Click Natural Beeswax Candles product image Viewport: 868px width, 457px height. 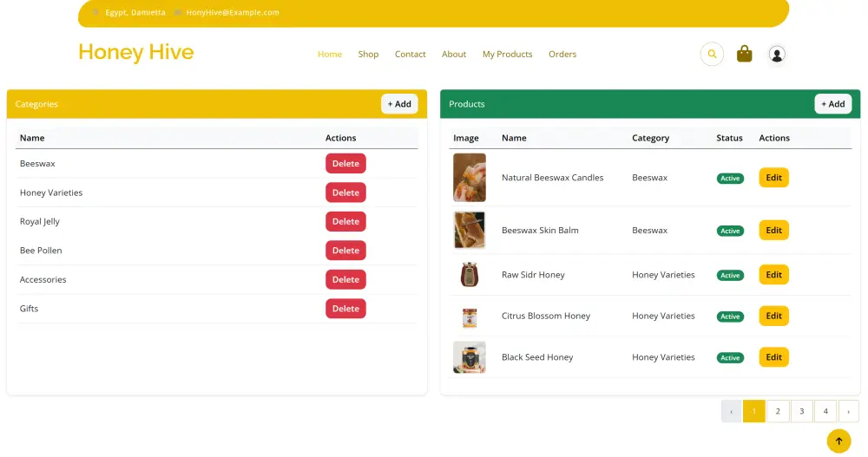470,178
